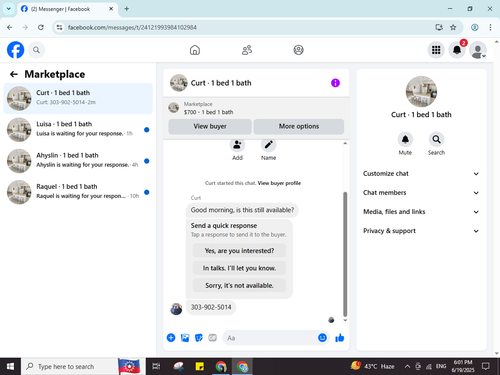Reload the page in browser

tap(41, 27)
